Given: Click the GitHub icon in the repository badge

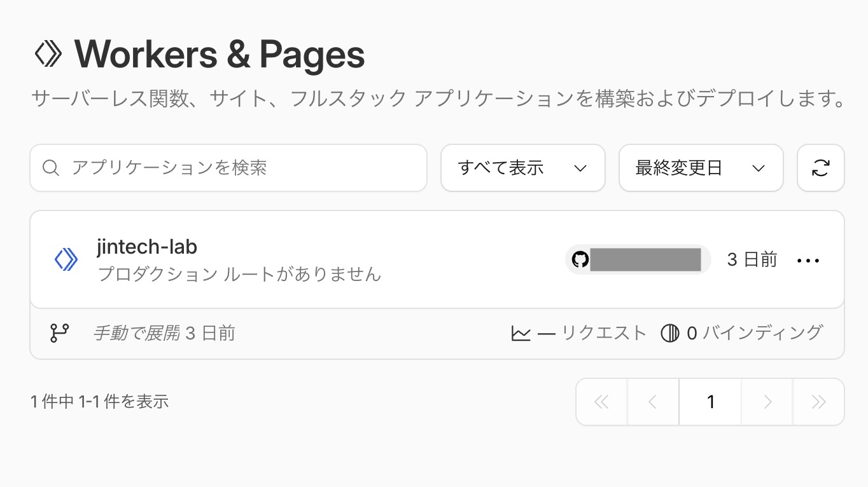Looking at the screenshot, I should [580, 259].
